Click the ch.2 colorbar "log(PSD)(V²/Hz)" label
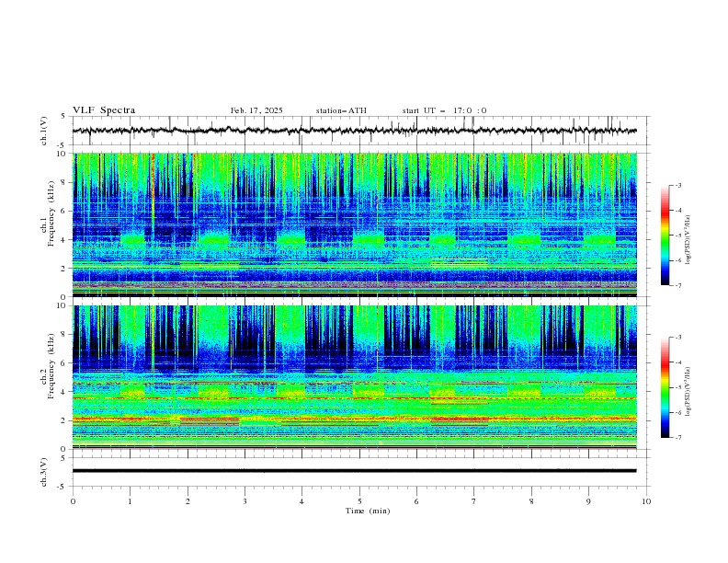This screenshot has height=563, width=728. (x=688, y=392)
